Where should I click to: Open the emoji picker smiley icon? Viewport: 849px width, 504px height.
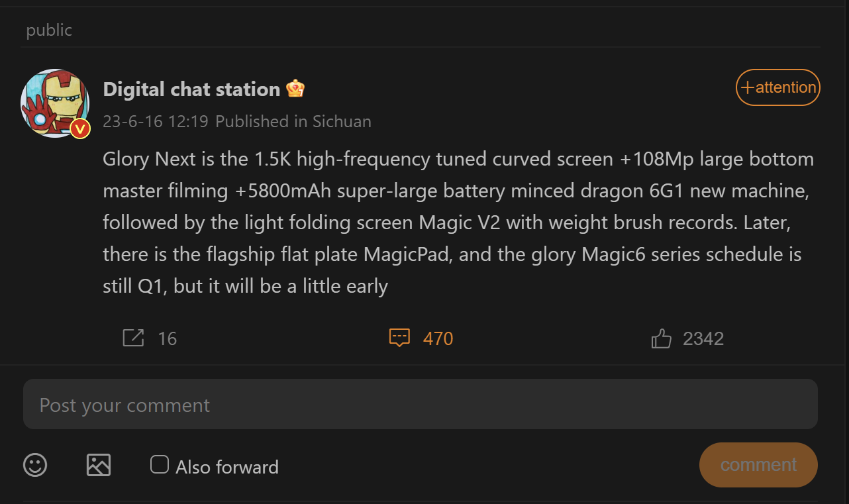coord(35,465)
